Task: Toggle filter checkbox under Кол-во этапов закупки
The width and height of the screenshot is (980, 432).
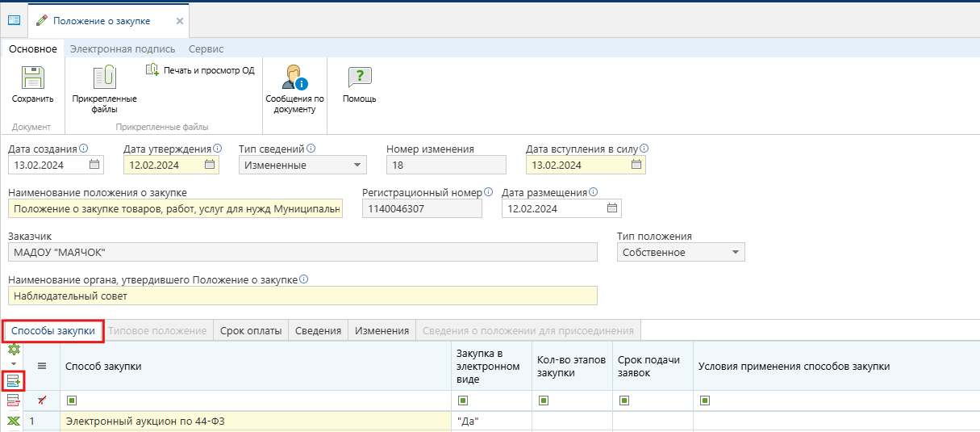Action: (x=543, y=400)
